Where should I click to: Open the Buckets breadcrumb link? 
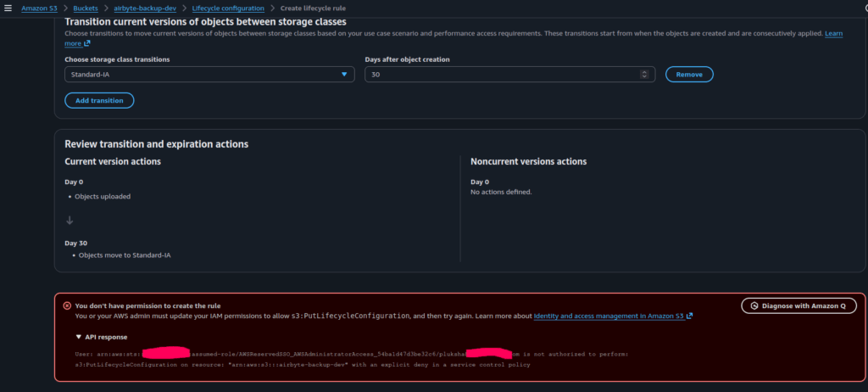coord(86,8)
